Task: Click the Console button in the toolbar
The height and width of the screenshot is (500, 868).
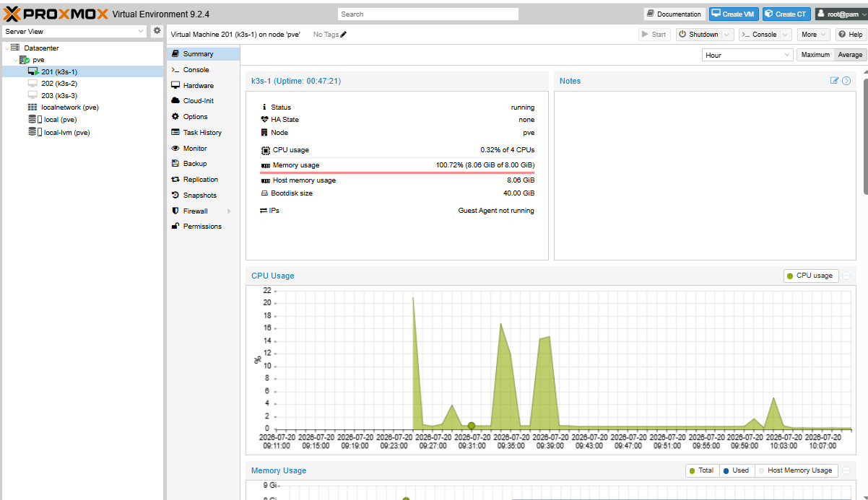Action: coord(759,35)
